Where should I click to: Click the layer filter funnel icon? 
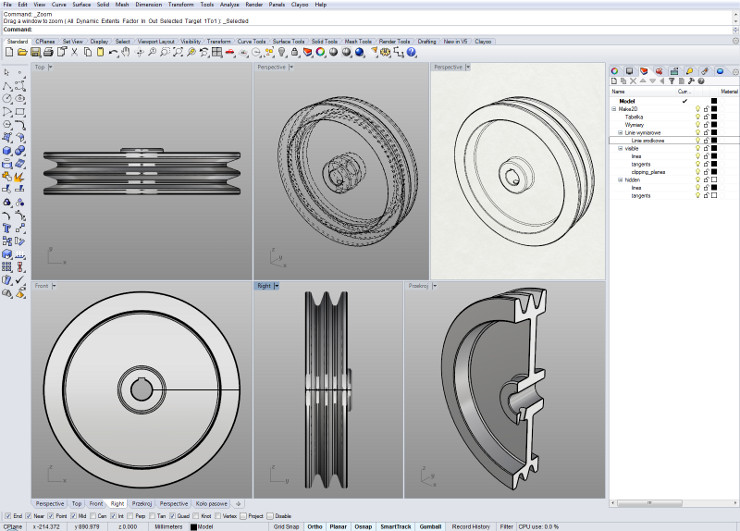point(672,81)
